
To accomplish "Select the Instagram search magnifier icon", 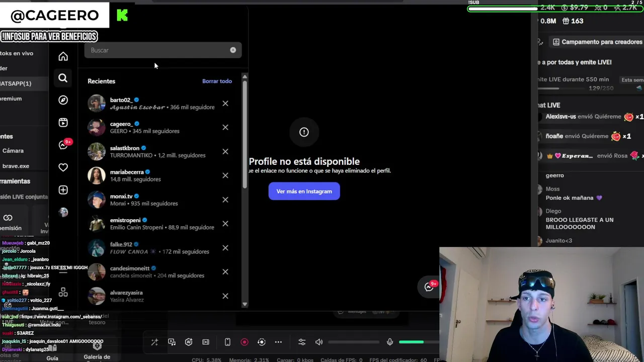I will (63, 78).
